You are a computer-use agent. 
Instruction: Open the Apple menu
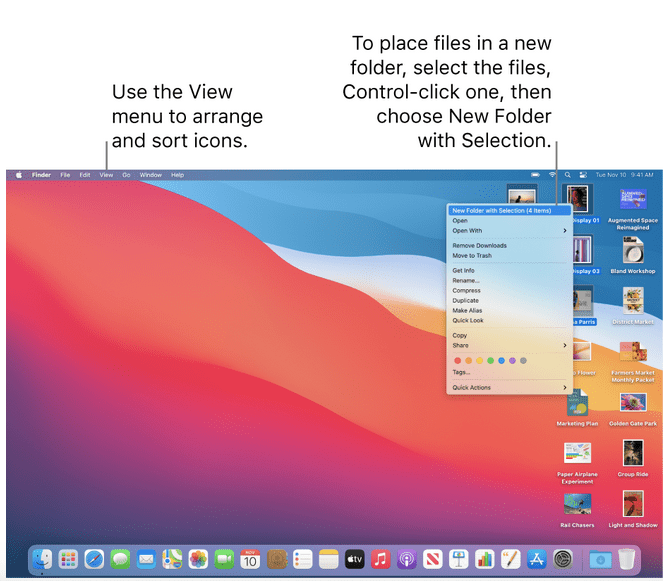click(x=19, y=175)
